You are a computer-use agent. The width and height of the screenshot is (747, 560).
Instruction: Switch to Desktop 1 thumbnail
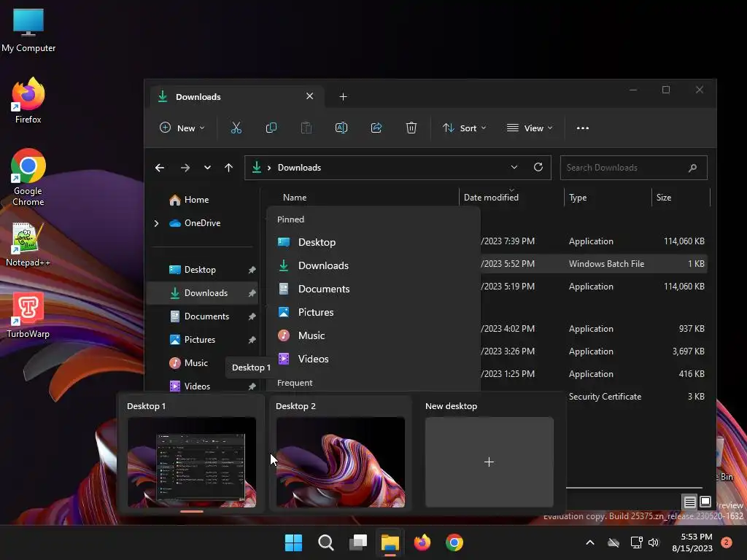(x=192, y=462)
